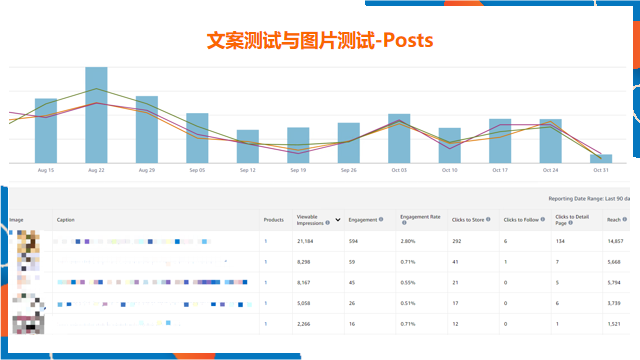Viewport: 640px width, 360px height.
Task: Click the 14,857 reach value
Action: tap(616, 241)
